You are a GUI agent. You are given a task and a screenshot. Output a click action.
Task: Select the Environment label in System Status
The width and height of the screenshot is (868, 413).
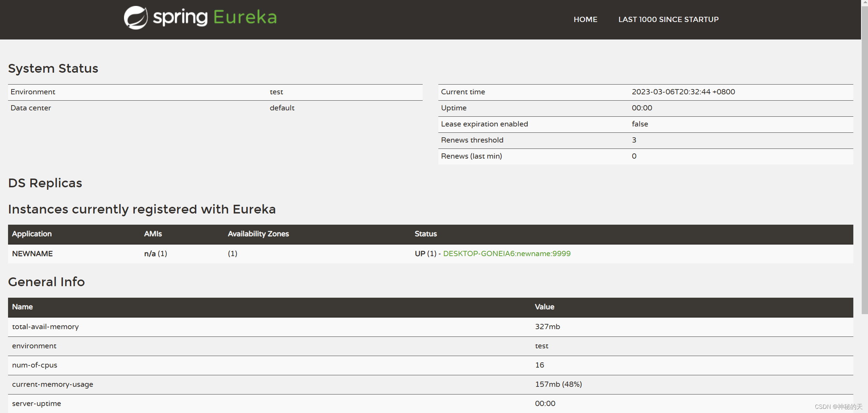(x=33, y=92)
